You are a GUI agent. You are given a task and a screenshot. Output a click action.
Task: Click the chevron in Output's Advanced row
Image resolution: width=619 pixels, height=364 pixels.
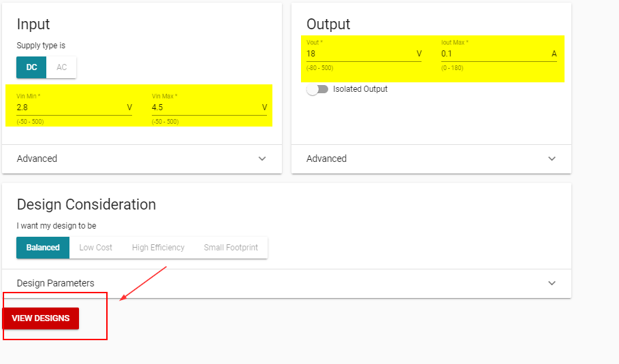tap(552, 159)
